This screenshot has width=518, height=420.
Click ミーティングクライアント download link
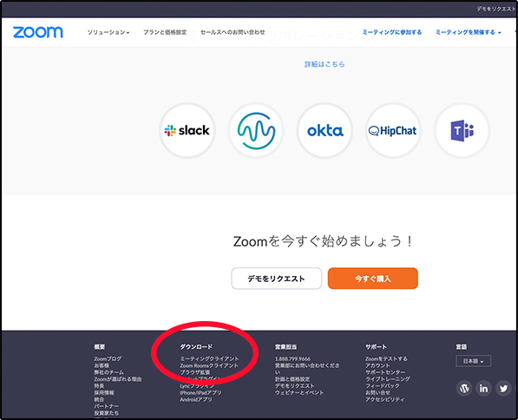click(x=209, y=358)
